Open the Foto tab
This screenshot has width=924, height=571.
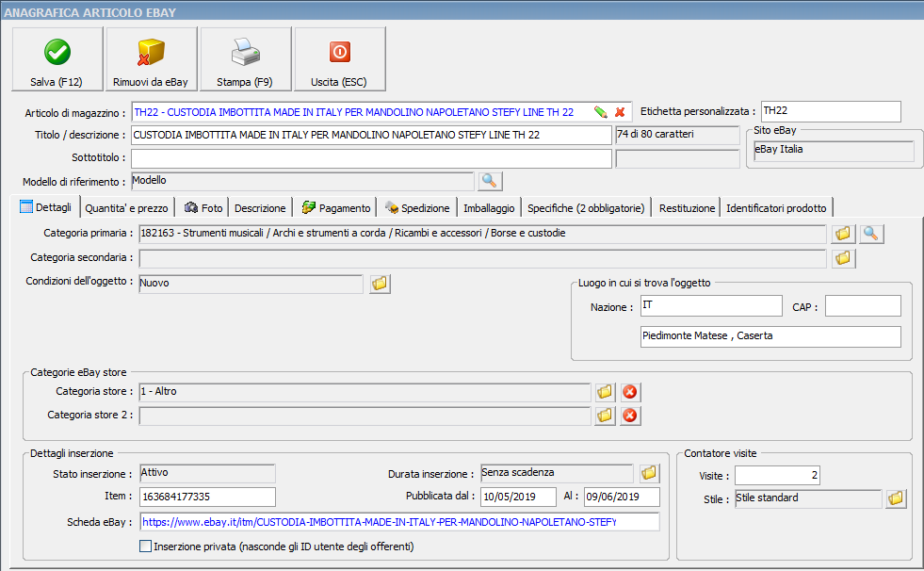203,208
